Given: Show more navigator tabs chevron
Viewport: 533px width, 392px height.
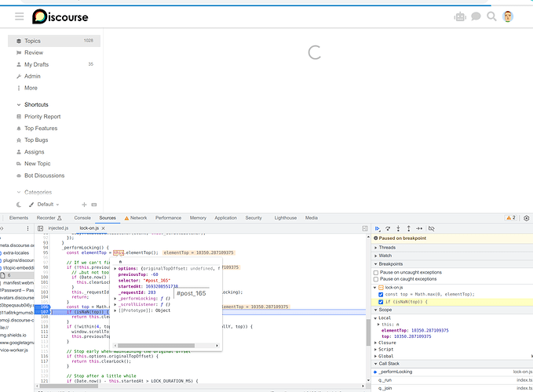Looking at the screenshot, I should 2,228.
